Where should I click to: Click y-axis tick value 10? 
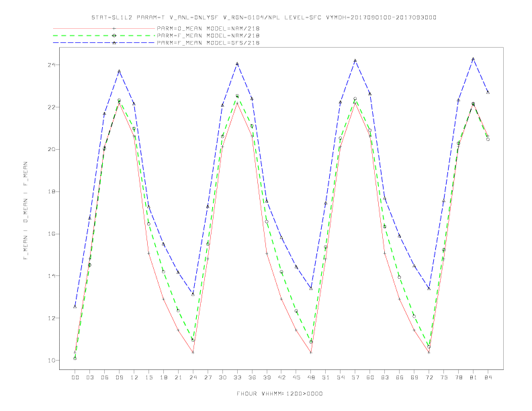(x=51, y=361)
